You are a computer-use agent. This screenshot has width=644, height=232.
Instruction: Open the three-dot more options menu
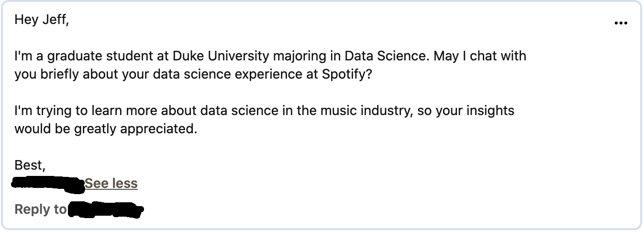621,23
